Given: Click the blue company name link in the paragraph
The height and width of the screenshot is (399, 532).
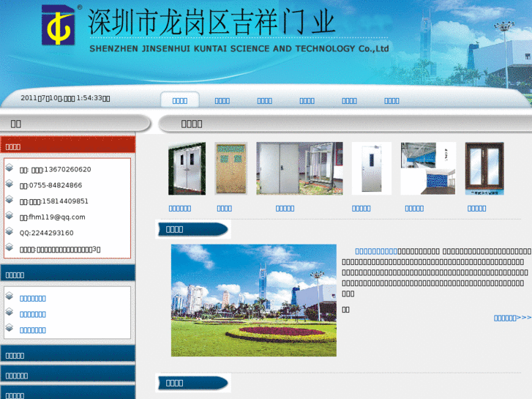Looking at the screenshot, I should click(x=376, y=251).
